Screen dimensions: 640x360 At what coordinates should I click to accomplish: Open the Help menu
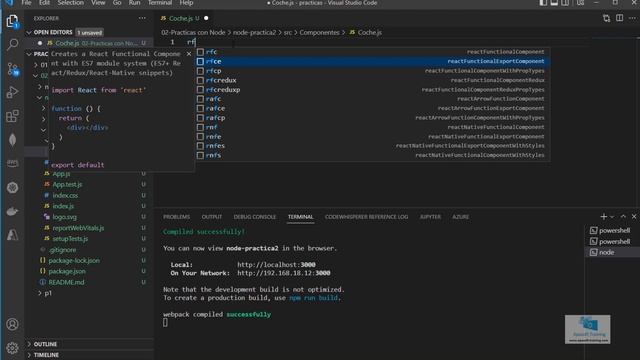(x=186, y=3)
